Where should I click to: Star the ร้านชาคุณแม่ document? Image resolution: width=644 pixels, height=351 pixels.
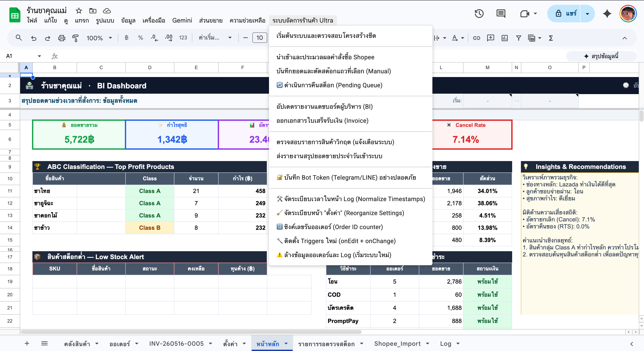pos(79,11)
